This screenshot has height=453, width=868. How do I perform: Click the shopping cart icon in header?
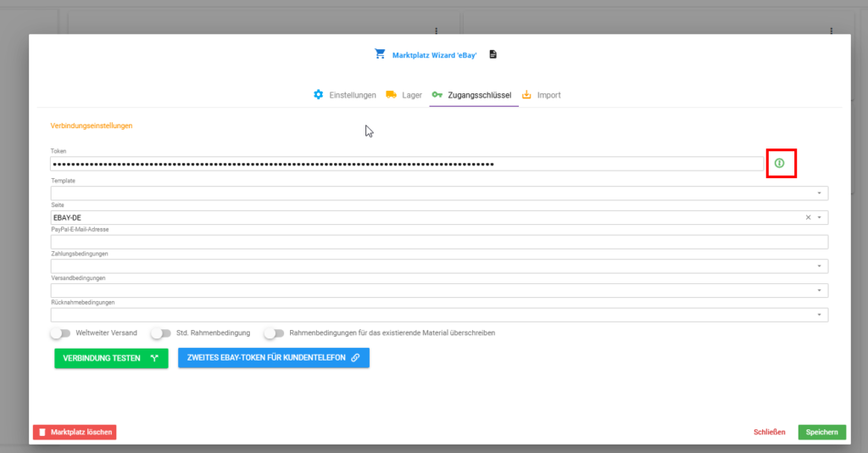pyautogui.click(x=380, y=53)
